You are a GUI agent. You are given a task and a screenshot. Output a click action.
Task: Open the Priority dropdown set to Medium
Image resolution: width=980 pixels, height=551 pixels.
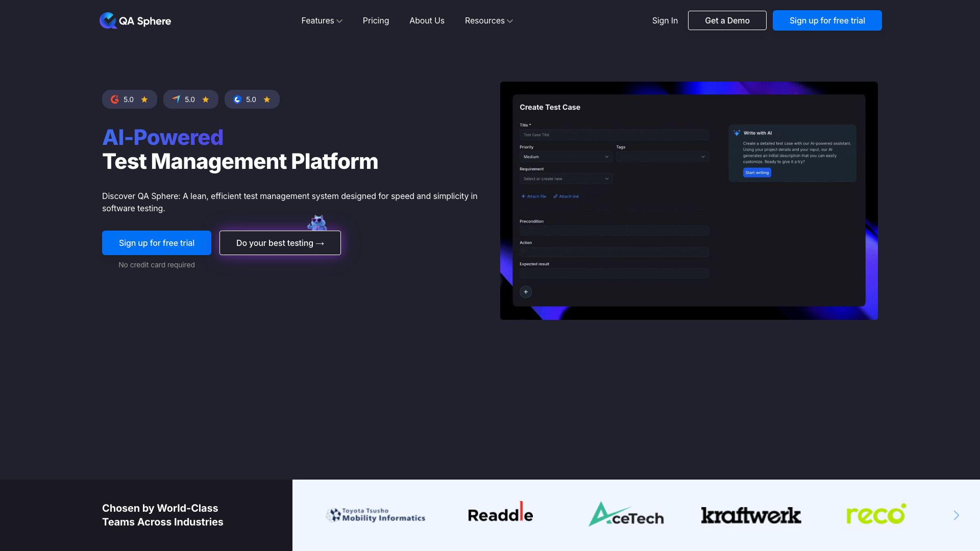coord(566,157)
